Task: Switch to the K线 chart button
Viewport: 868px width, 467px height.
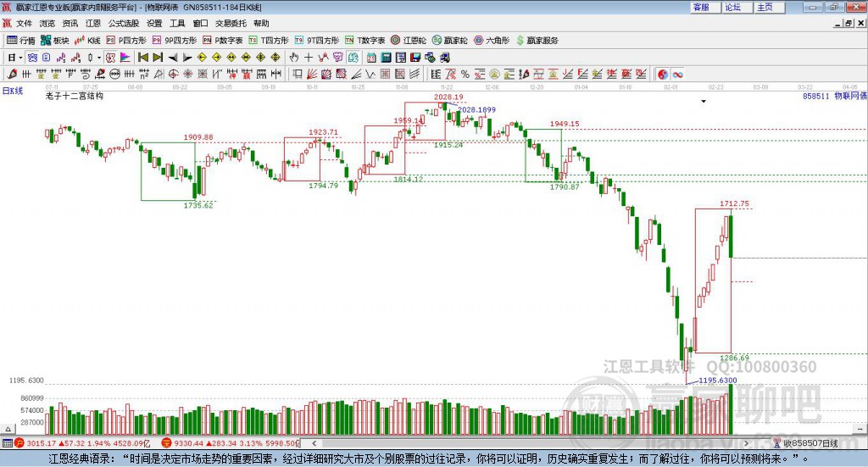Action: click(x=87, y=41)
